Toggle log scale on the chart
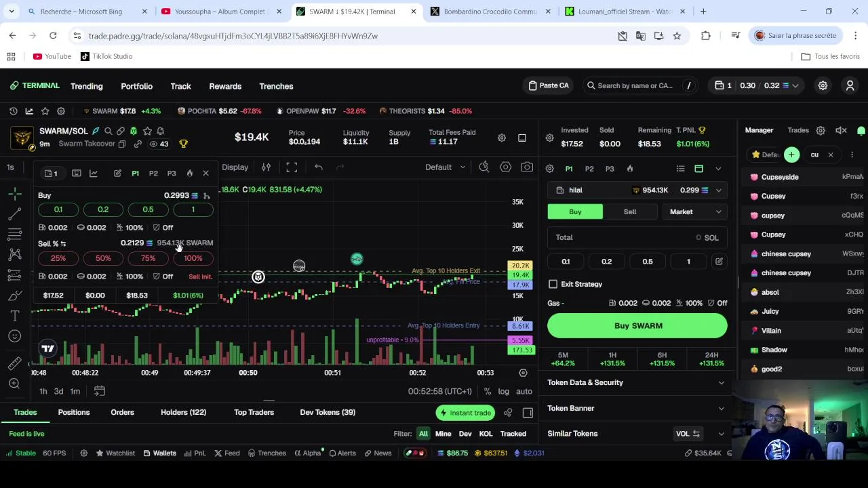 point(503,391)
